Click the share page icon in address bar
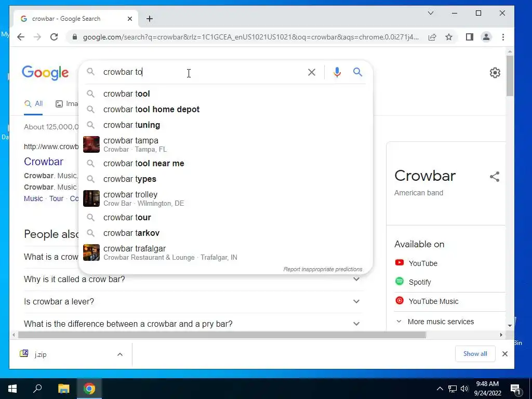This screenshot has height=399, width=532. click(432, 37)
